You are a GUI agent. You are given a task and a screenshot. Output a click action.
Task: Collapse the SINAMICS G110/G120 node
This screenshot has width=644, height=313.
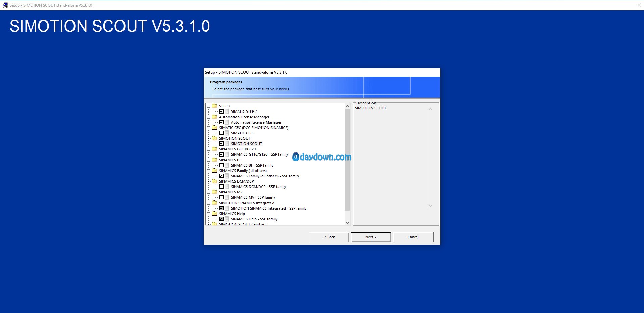pyautogui.click(x=209, y=149)
